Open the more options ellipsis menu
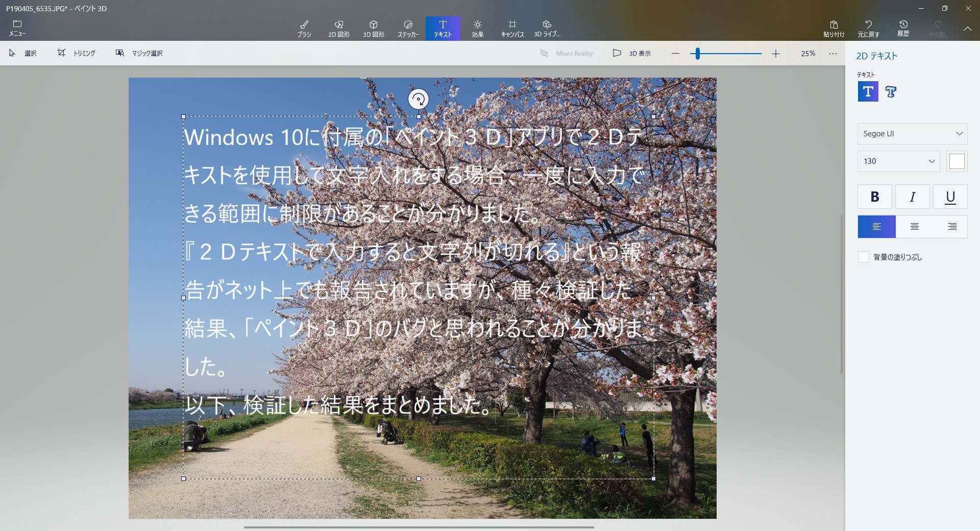The height and width of the screenshot is (531, 980). click(833, 53)
